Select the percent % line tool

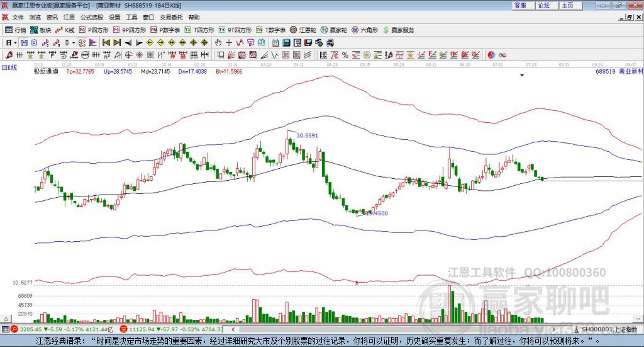(x=345, y=55)
